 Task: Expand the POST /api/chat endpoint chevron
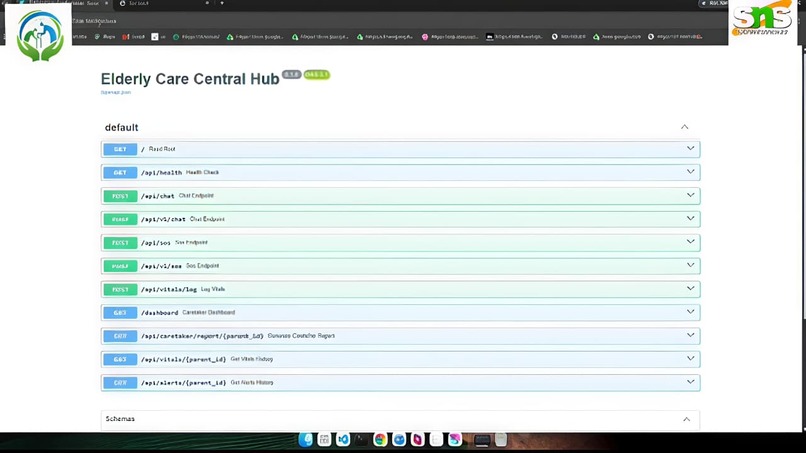coord(690,195)
